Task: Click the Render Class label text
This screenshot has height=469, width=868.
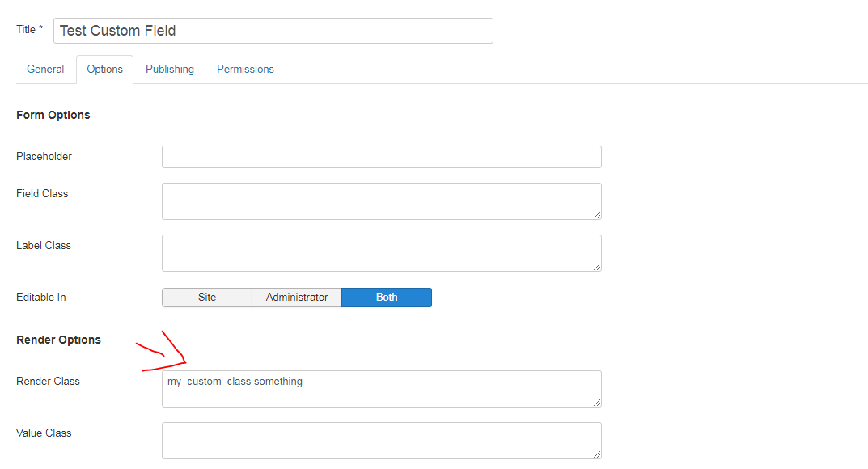Action: click(48, 382)
